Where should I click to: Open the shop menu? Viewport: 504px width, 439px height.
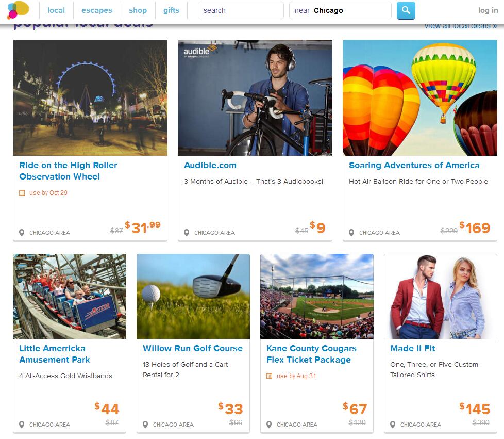pos(138,10)
